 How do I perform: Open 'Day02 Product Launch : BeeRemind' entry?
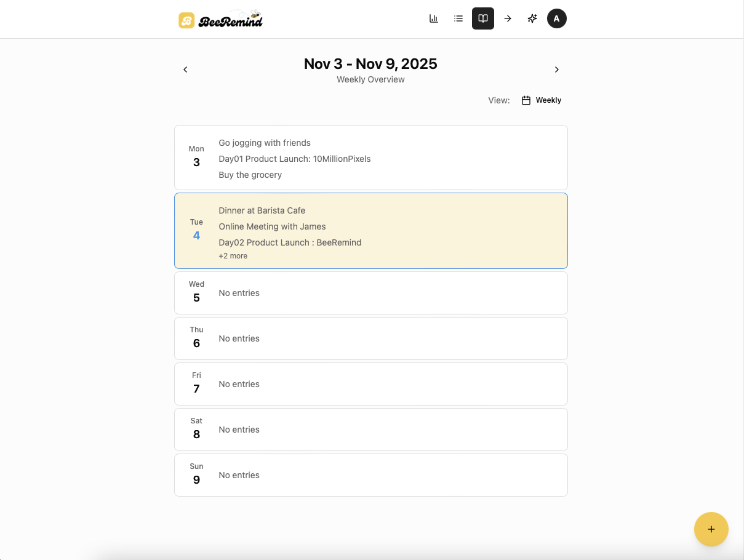click(290, 242)
